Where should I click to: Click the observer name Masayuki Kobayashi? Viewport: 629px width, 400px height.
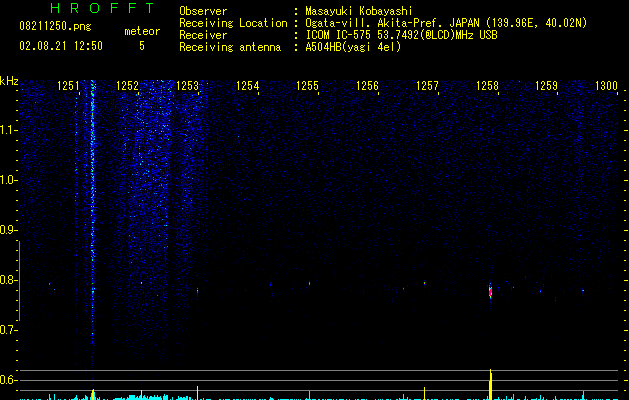coord(359,11)
